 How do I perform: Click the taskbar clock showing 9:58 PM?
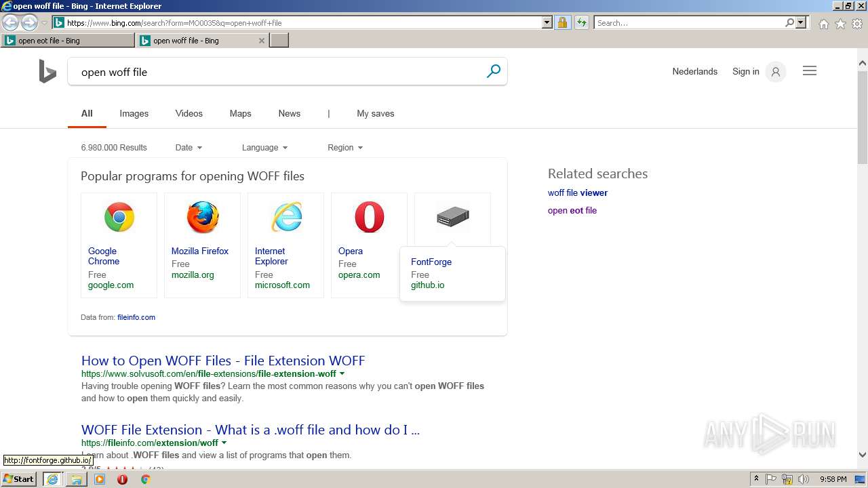coord(833,479)
